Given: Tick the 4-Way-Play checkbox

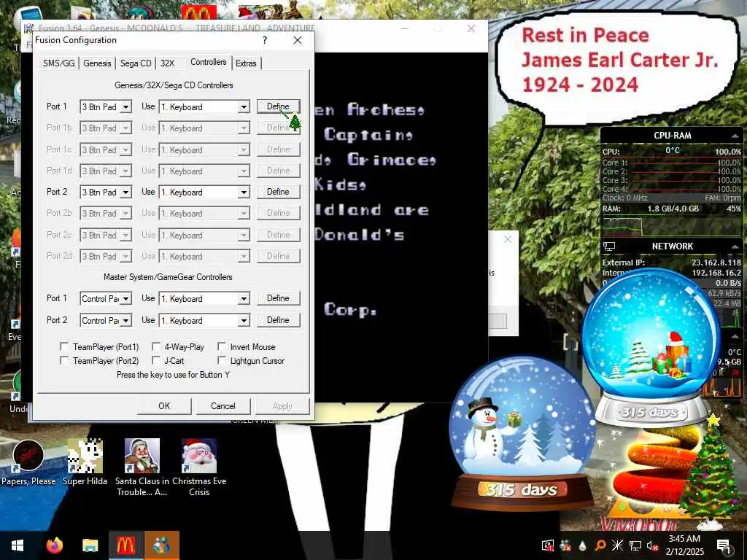Looking at the screenshot, I should 156,346.
